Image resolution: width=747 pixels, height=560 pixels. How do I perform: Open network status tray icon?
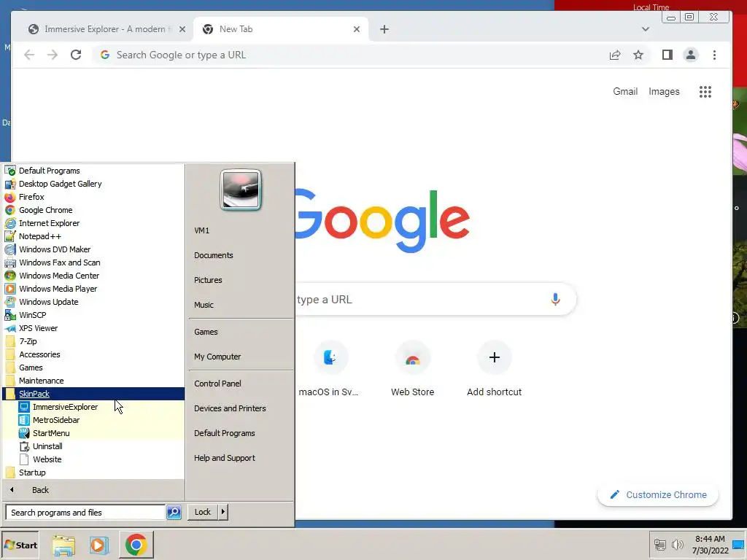(x=659, y=544)
